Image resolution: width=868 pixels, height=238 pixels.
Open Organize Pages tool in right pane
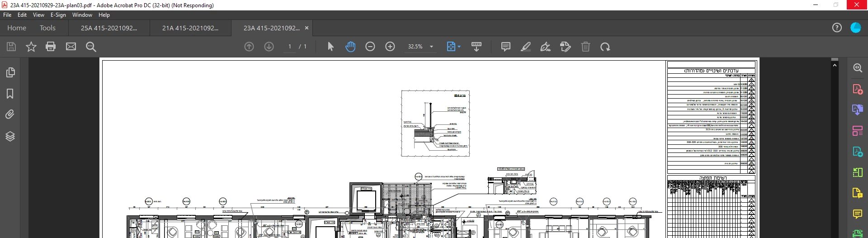point(858,172)
